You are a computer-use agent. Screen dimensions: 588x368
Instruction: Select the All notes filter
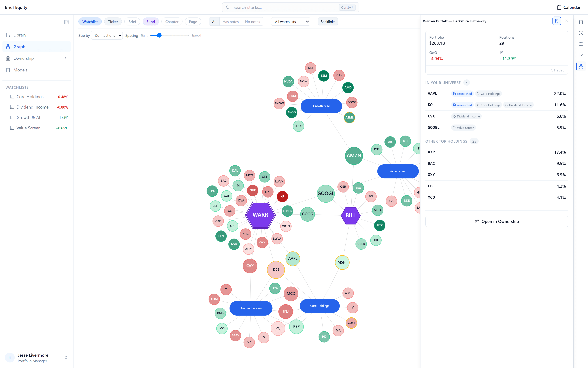coord(214,22)
